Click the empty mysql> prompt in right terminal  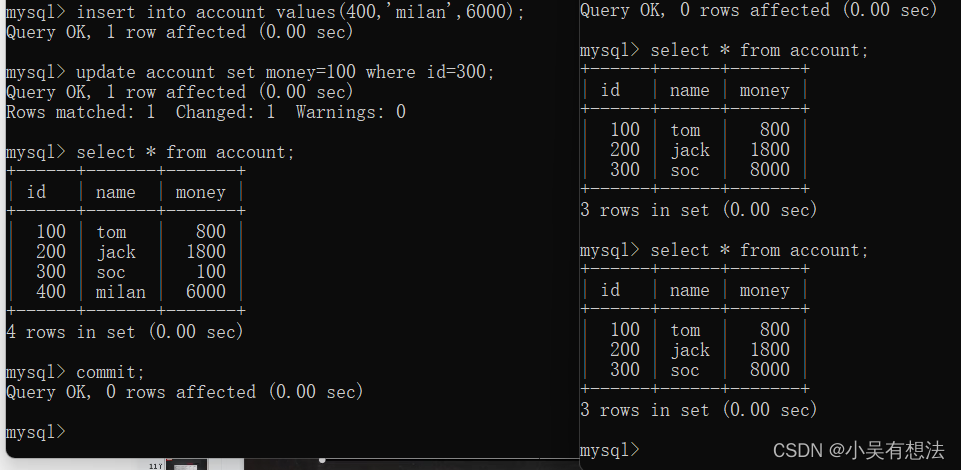click(609, 450)
